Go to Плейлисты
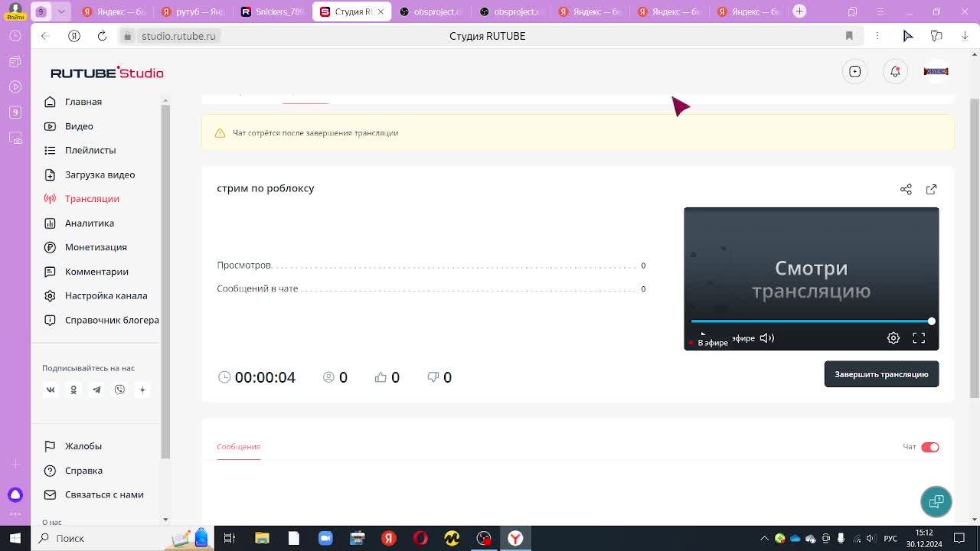The image size is (980, 551). pyautogui.click(x=90, y=150)
